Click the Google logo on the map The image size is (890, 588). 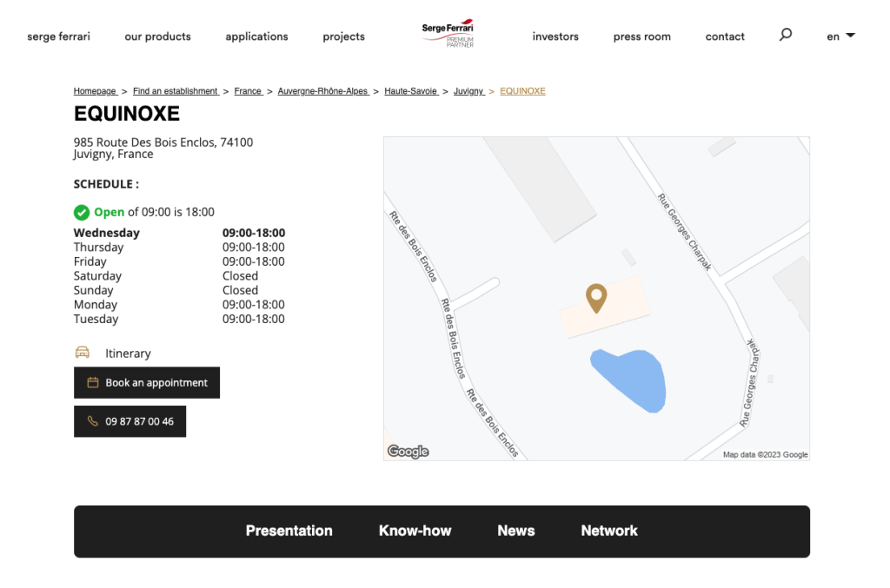(408, 452)
